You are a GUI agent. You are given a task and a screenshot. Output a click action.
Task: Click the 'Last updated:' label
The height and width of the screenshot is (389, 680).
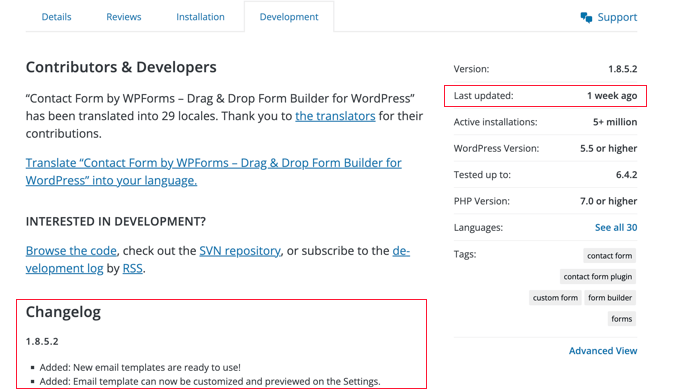pyautogui.click(x=484, y=96)
